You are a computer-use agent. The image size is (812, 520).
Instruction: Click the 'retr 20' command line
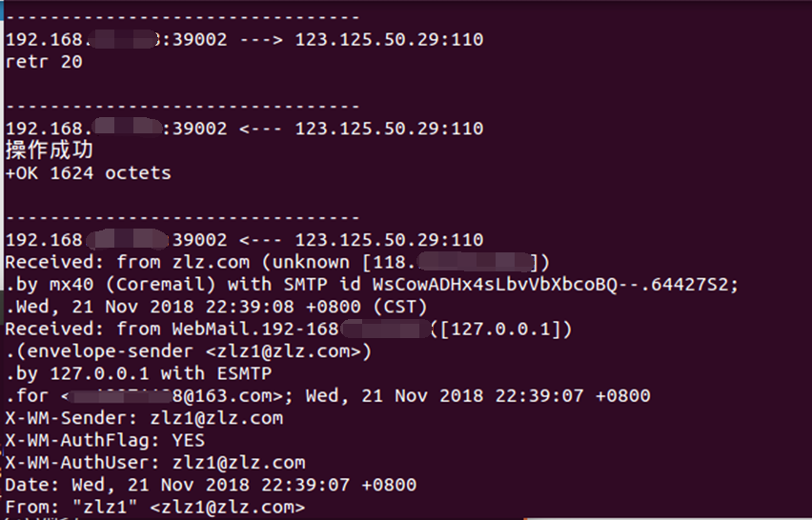pyautogui.click(x=44, y=62)
